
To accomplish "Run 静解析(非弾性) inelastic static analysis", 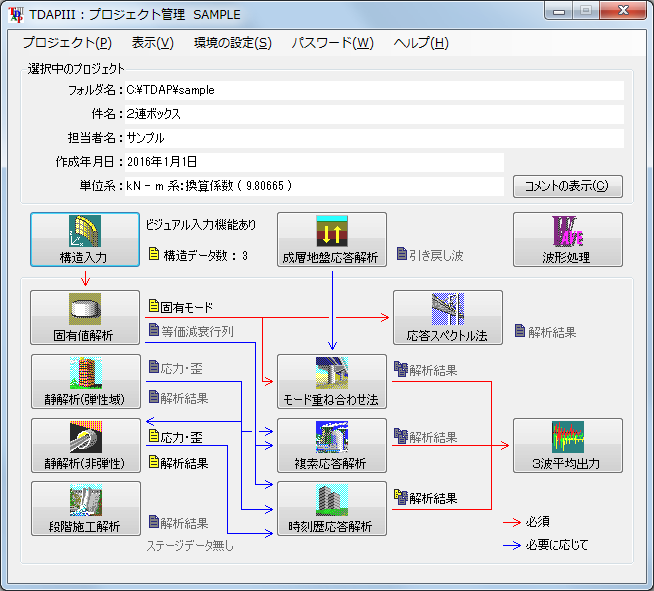I will (x=85, y=445).
